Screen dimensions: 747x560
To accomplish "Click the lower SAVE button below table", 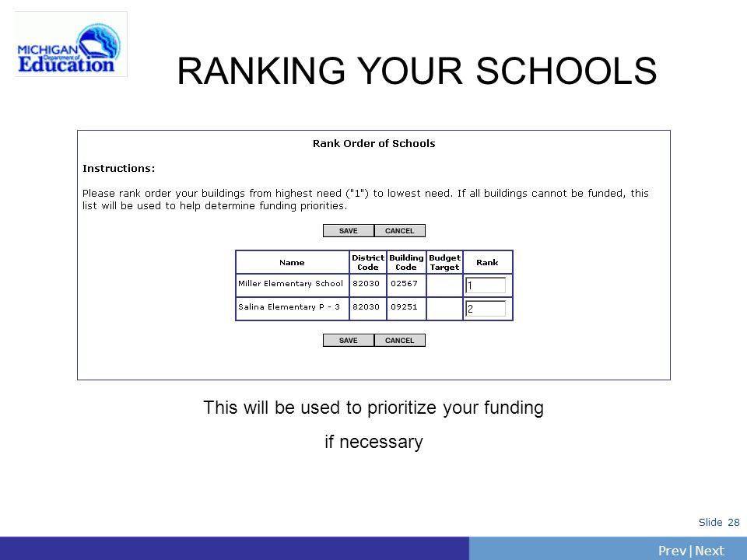I will coord(349,340).
